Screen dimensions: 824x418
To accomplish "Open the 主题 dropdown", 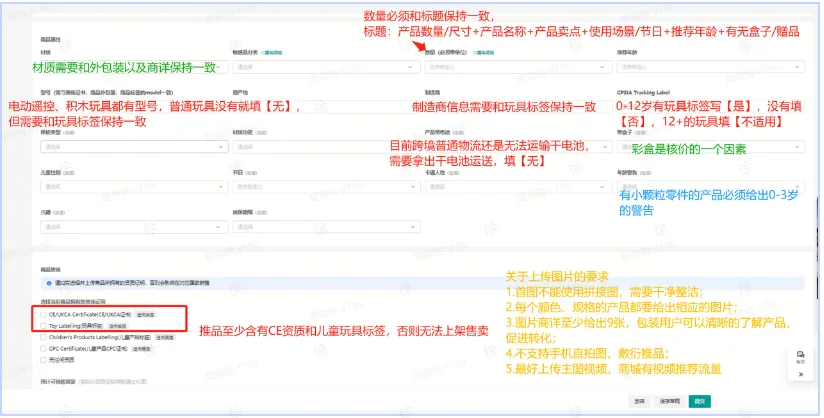I will [134, 227].
